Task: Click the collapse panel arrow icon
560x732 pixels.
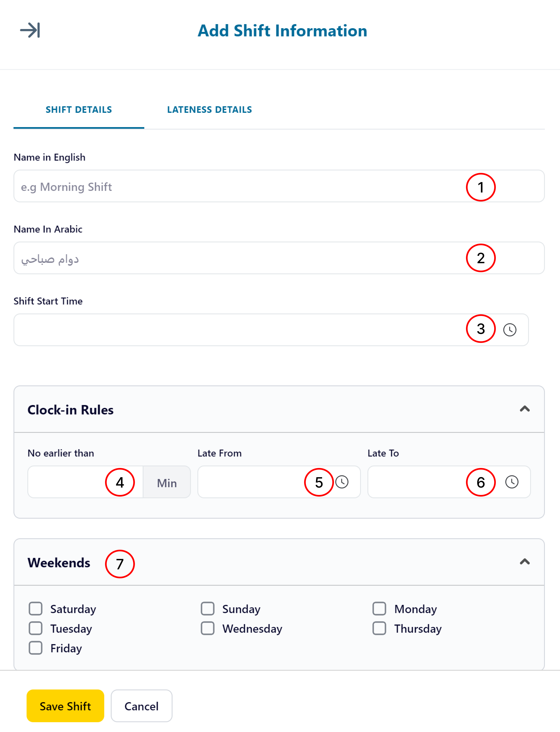Action: 30,30
